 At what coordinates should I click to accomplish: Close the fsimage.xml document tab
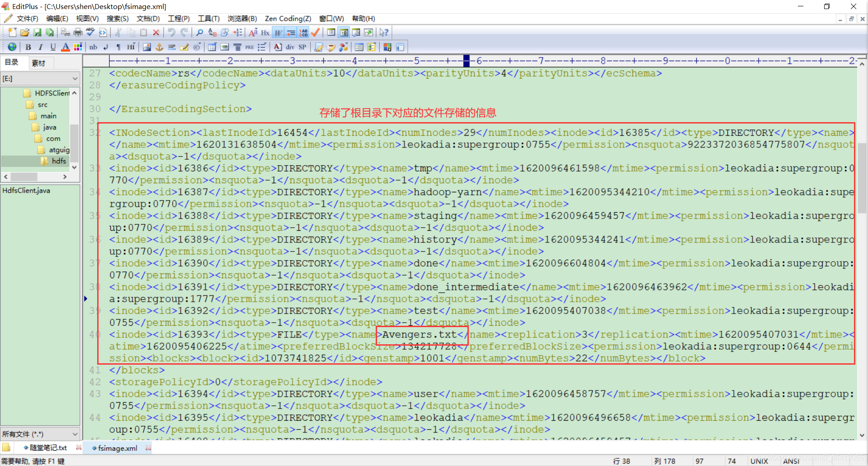tap(148, 448)
